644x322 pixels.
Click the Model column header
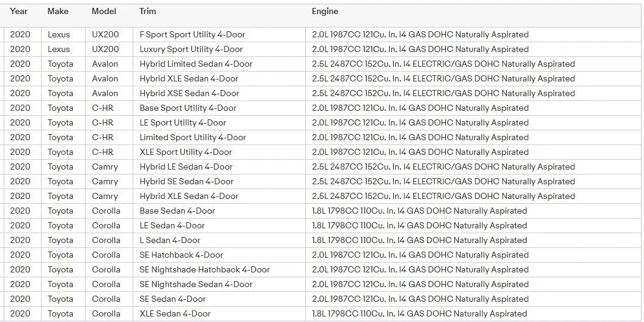click(104, 12)
